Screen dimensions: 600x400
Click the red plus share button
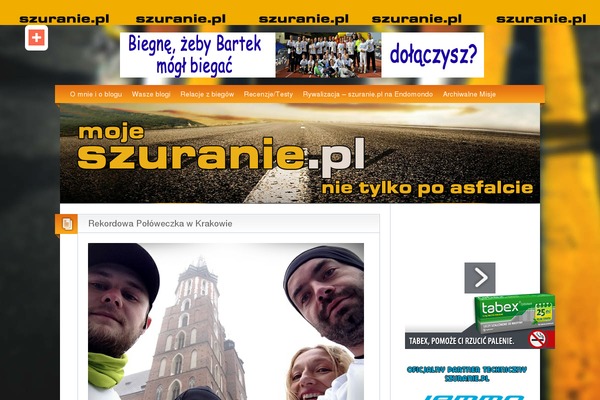pos(36,38)
